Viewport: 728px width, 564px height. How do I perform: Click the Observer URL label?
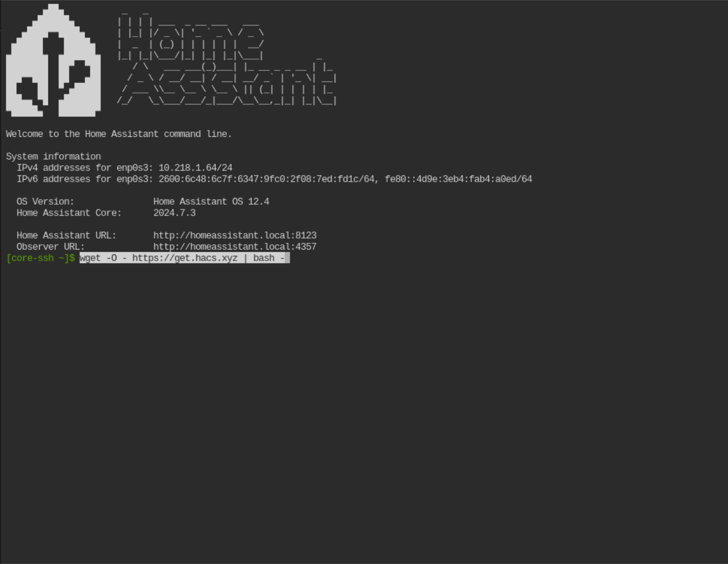point(51,246)
